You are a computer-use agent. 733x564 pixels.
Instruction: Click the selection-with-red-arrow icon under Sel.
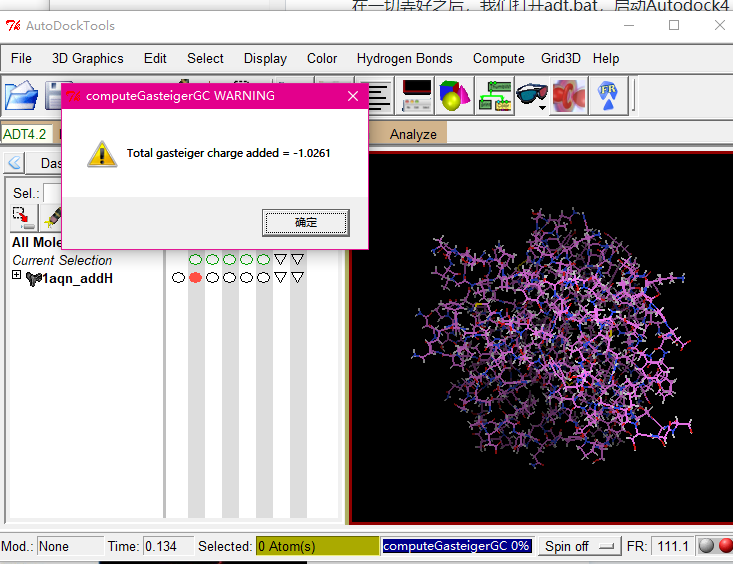(22, 216)
